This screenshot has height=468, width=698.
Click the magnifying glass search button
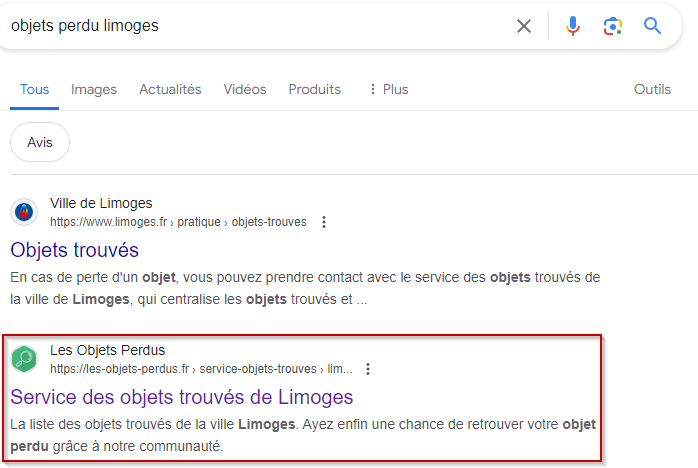[x=653, y=26]
